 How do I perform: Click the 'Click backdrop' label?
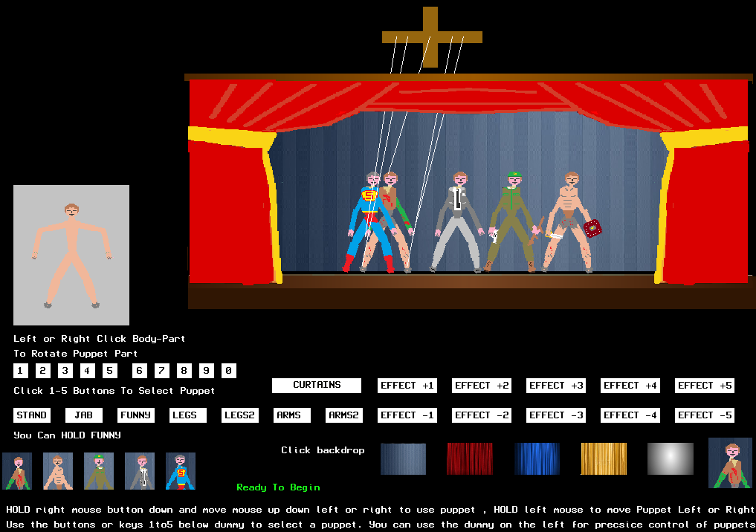[323, 450]
